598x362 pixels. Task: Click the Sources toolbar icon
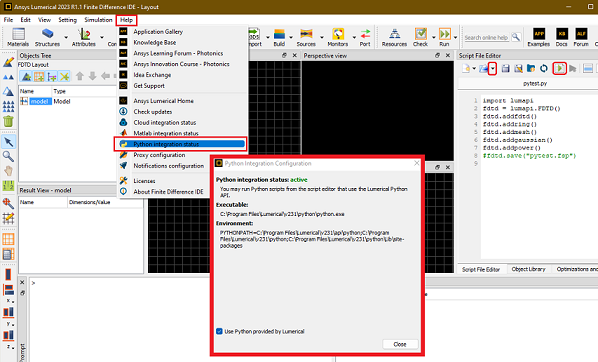tap(306, 34)
